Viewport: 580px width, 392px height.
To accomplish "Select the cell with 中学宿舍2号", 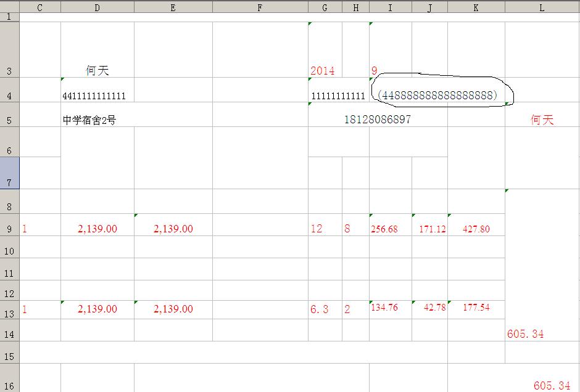I will point(89,120).
